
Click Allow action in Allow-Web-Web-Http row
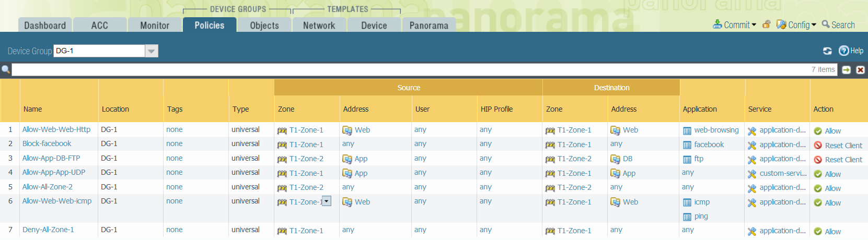[x=833, y=131]
